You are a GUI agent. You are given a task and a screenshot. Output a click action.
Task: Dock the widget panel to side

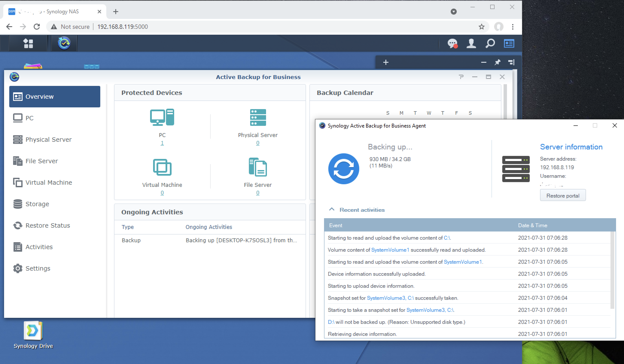pos(511,62)
